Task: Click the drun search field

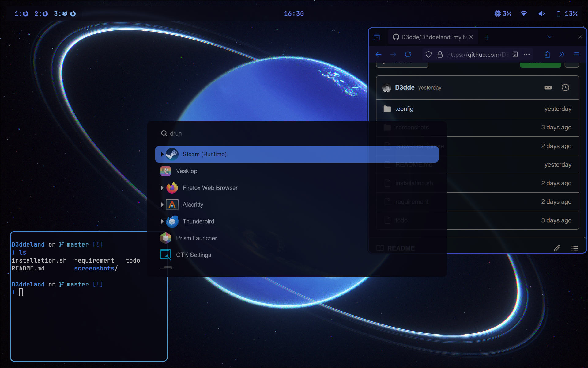Action: click(297, 133)
